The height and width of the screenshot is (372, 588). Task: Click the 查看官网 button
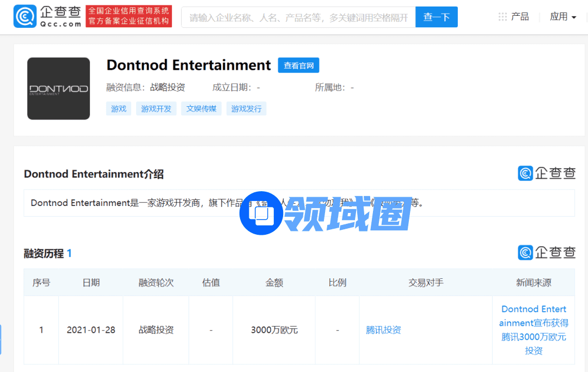(x=298, y=65)
